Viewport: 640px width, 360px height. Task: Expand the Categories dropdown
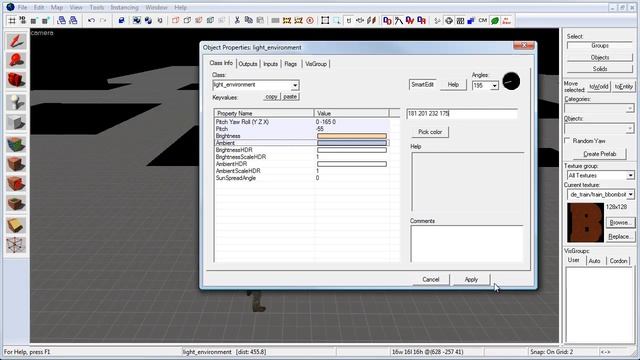coord(630,108)
